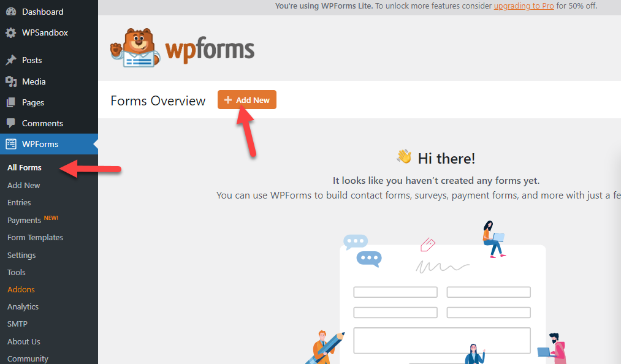Screen dimensions: 621x364
Task: Click the wpforms wordmark logo
Action: pyautogui.click(x=210, y=50)
